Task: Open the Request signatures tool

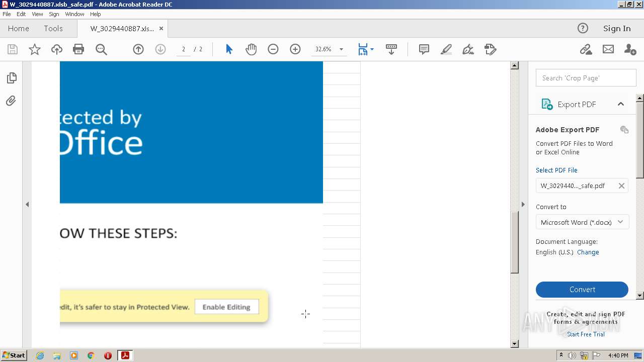Action: point(491,49)
